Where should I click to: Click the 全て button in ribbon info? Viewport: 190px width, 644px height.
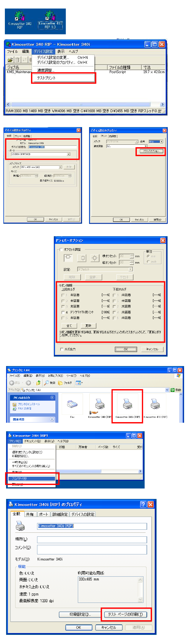(x=69, y=326)
